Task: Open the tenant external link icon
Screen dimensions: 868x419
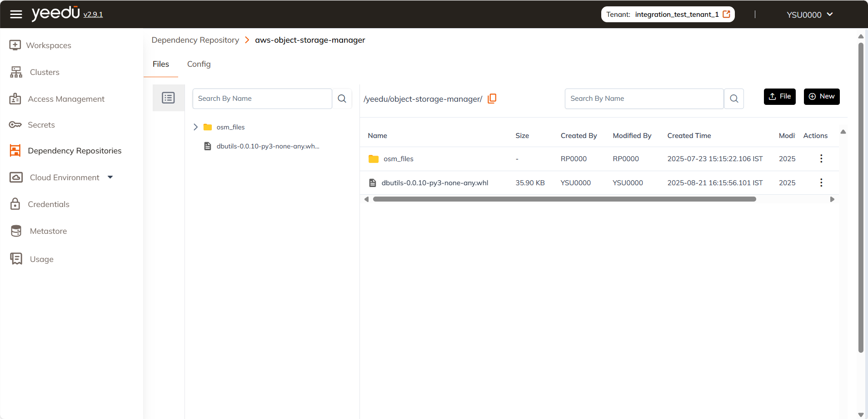Action: pos(726,14)
